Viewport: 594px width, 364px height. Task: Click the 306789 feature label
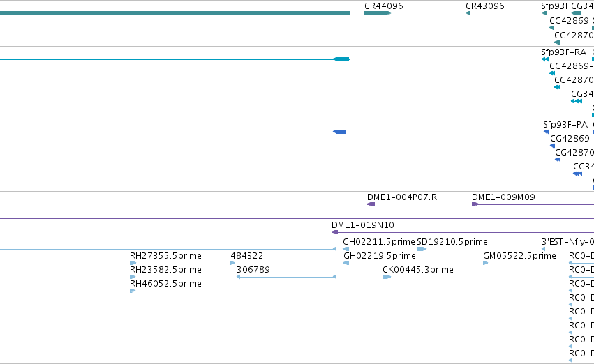pyautogui.click(x=253, y=270)
